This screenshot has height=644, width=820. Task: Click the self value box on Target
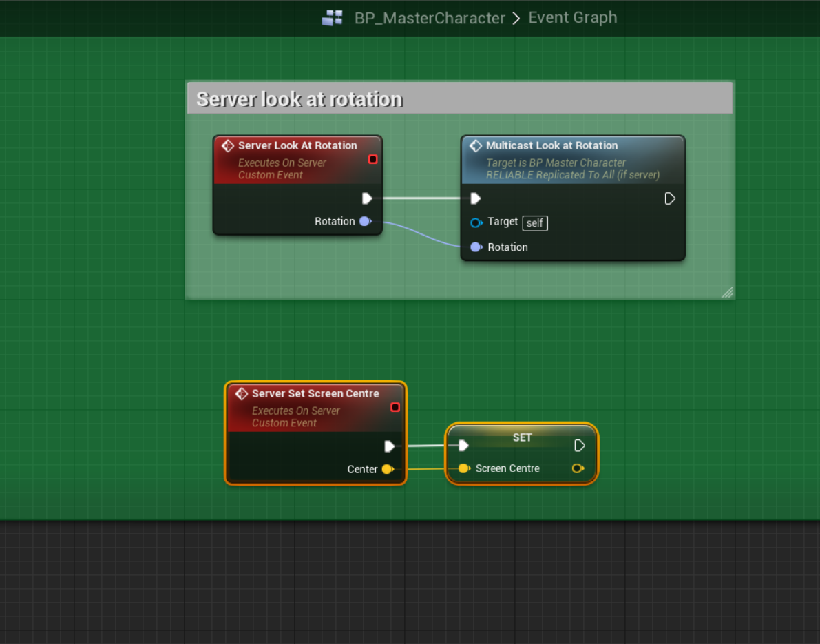pos(535,222)
